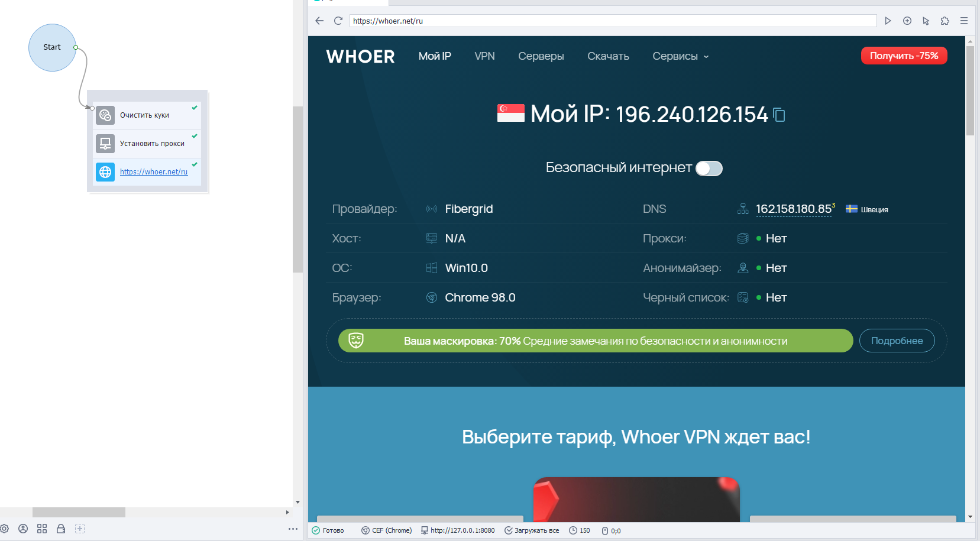The width and height of the screenshot is (980, 541).
Task: Open the Серверы navigation item
Action: (x=541, y=56)
